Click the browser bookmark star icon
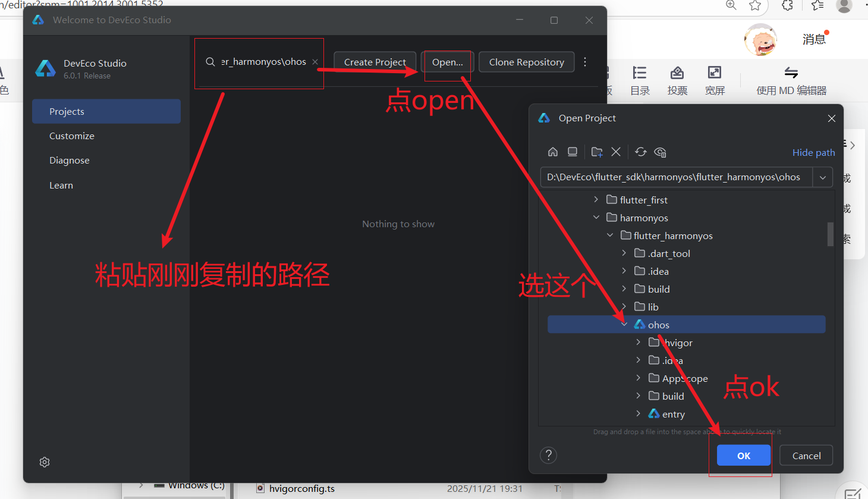 [755, 5]
